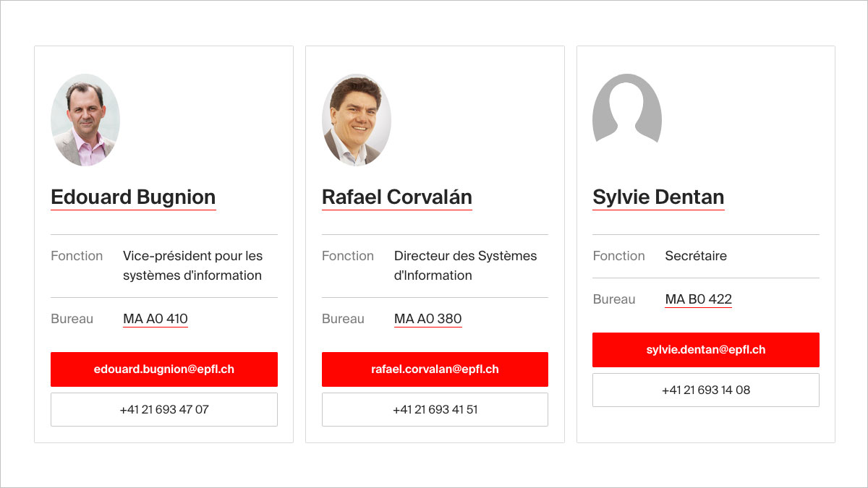Open the Sylvie Dentan name link
868x488 pixels.
click(x=658, y=197)
